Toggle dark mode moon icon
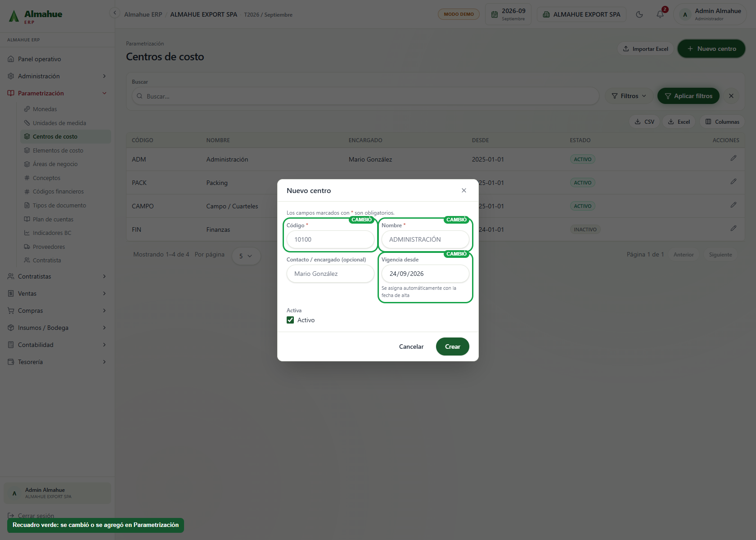This screenshot has height=540, width=756. [x=639, y=14]
